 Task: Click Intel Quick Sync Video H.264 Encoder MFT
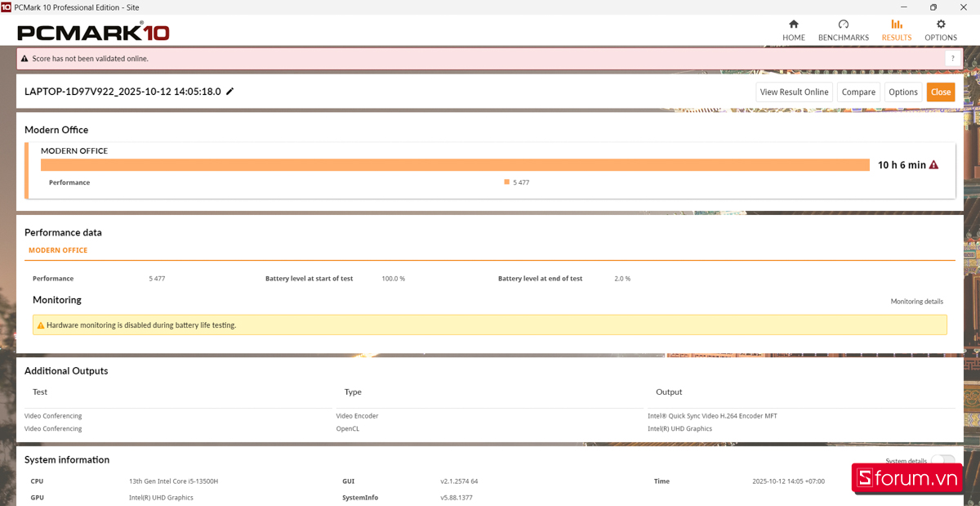[712, 416]
